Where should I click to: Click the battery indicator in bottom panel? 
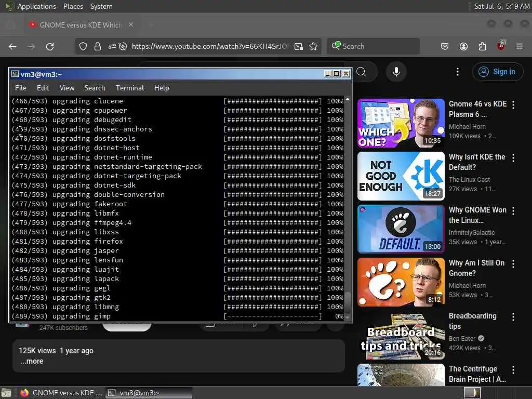(472, 393)
